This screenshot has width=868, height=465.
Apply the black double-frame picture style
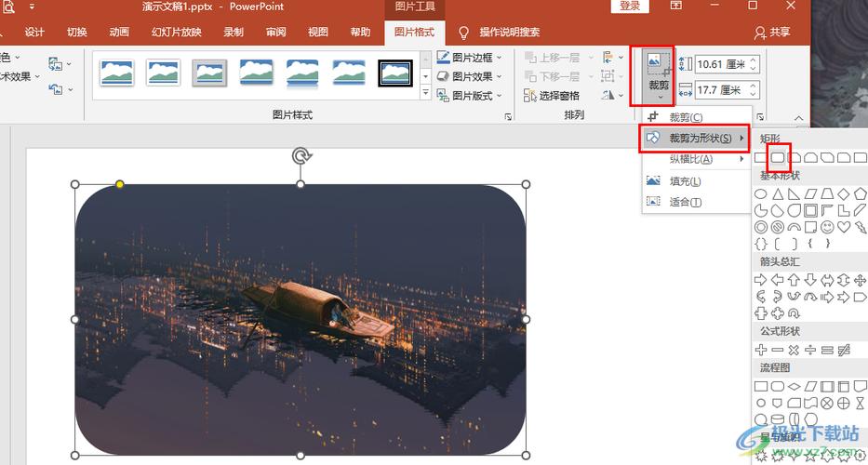[395, 73]
